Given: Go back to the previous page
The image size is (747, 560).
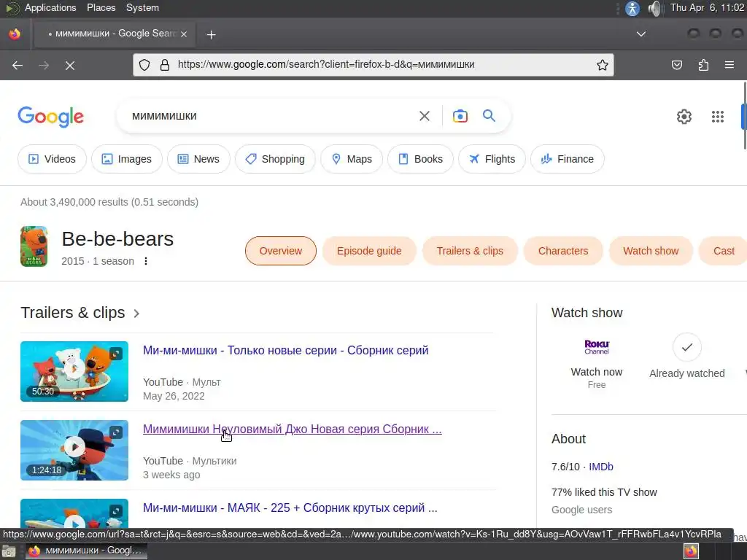Looking at the screenshot, I should pyautogui.click(x=18, y=65).
